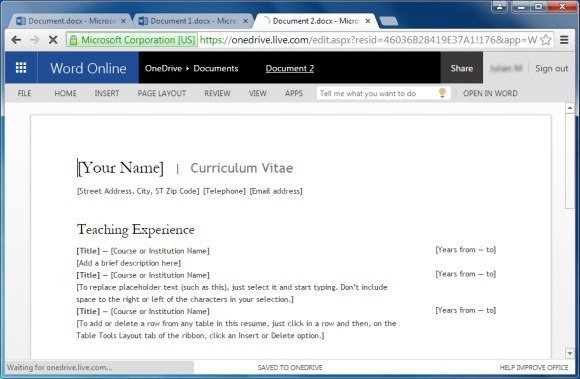Bookmark page with star icon
Viewport: 580px width, 379px height.
546,40
